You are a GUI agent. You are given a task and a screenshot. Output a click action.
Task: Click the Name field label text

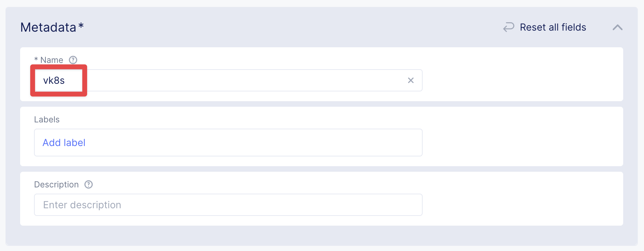52,60
